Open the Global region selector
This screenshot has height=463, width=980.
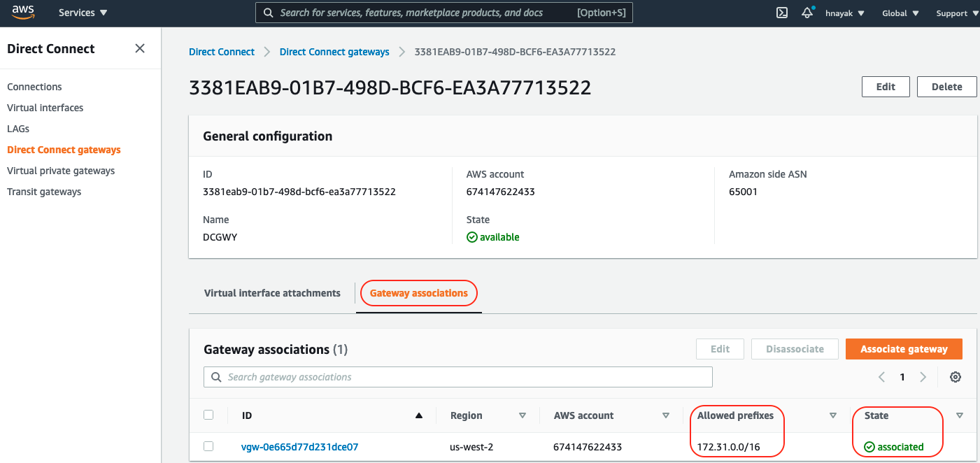click(900, 13)
